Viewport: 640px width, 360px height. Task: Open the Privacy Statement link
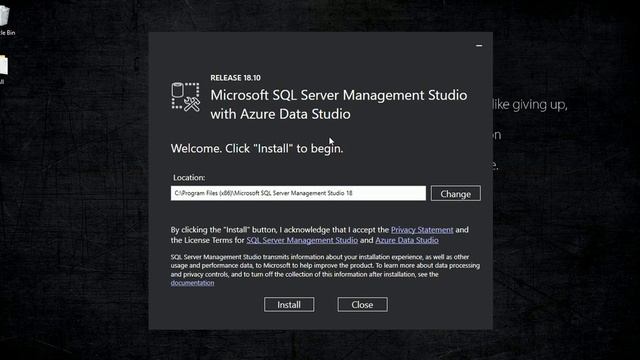[x=422, y=230]
